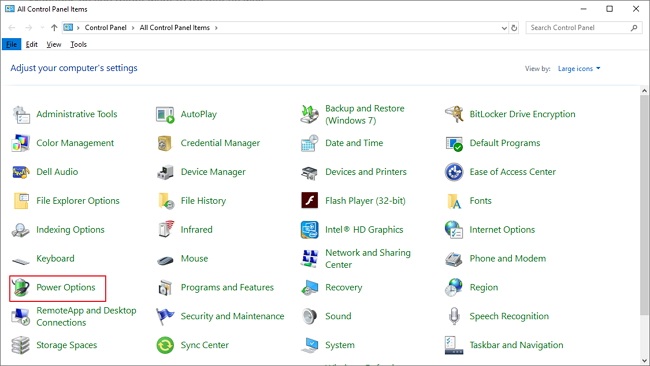Image resolution: width=650 pixels, height=366 pixels.
Task: Click the Intel HD Graphics icon
Action: click(310, 230)
